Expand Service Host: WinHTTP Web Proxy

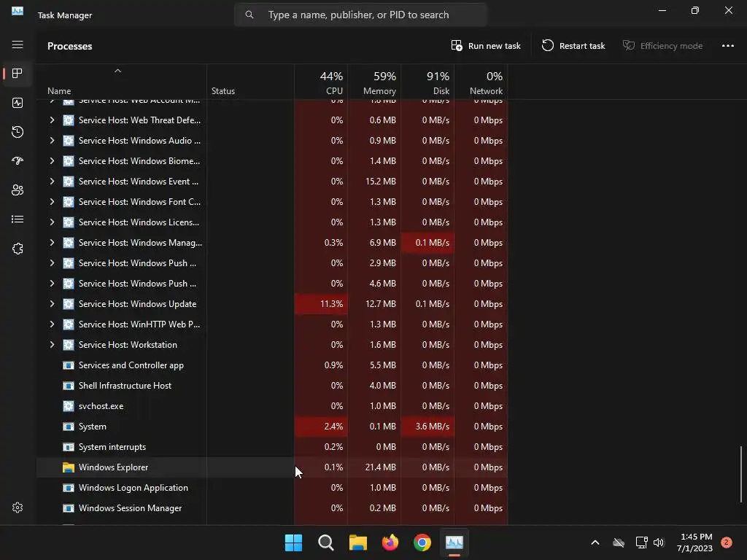pyautogui.click(x=52, y=324)
